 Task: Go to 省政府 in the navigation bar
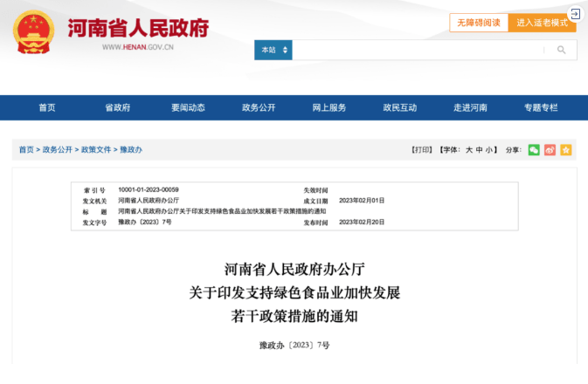[x=117, y=107]
